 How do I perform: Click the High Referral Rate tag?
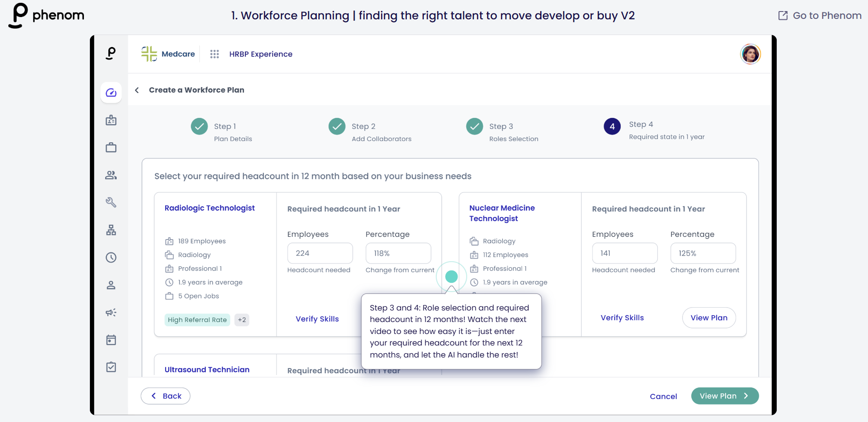197,320
